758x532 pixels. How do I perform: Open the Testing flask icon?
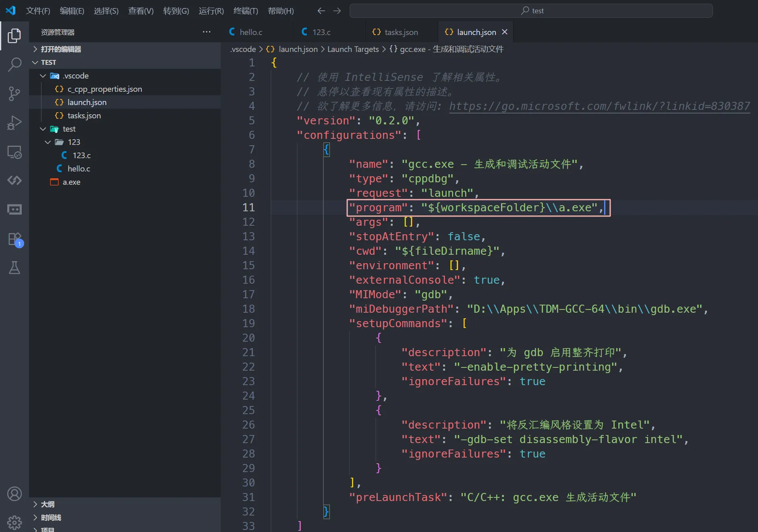[14, 268]
